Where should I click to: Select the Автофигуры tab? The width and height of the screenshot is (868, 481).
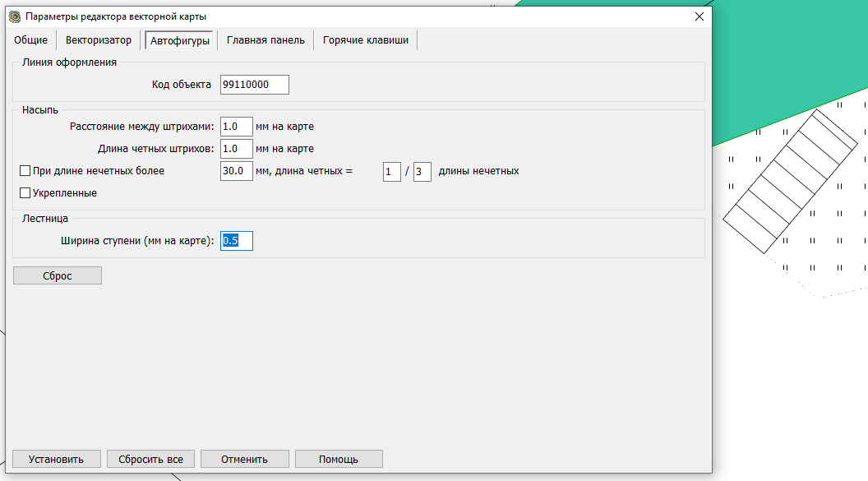[180, 41]
